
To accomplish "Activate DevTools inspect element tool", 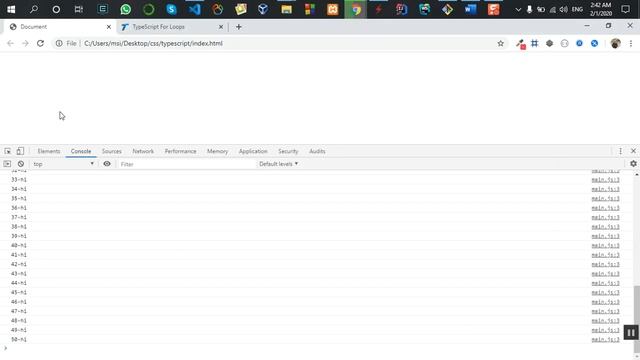I will point(8,151).
